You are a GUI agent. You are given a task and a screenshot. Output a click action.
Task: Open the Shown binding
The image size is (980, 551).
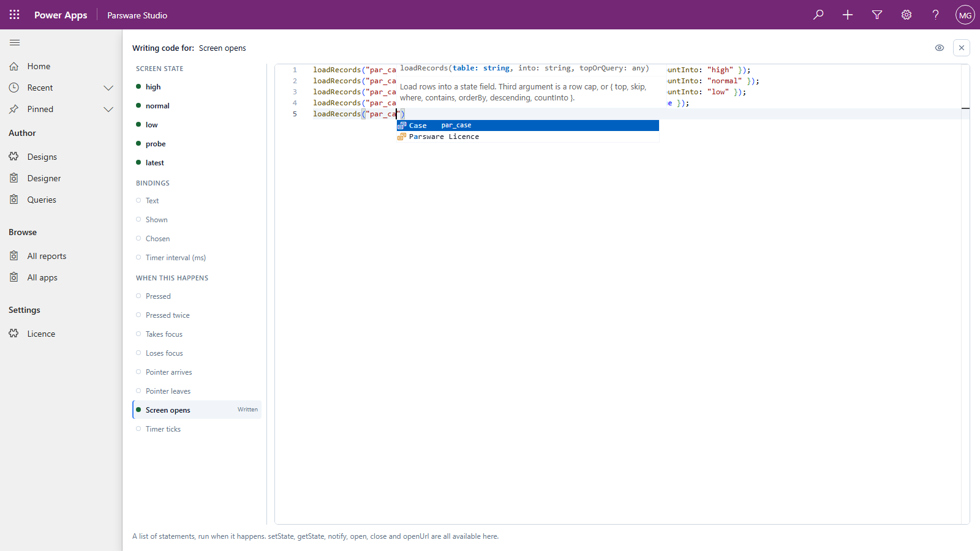click(197, 219)
